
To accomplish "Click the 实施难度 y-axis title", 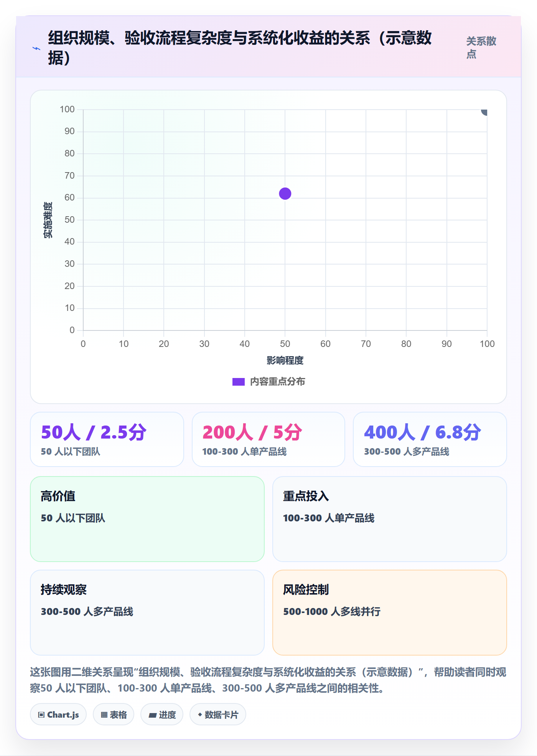I will (48, 220).
